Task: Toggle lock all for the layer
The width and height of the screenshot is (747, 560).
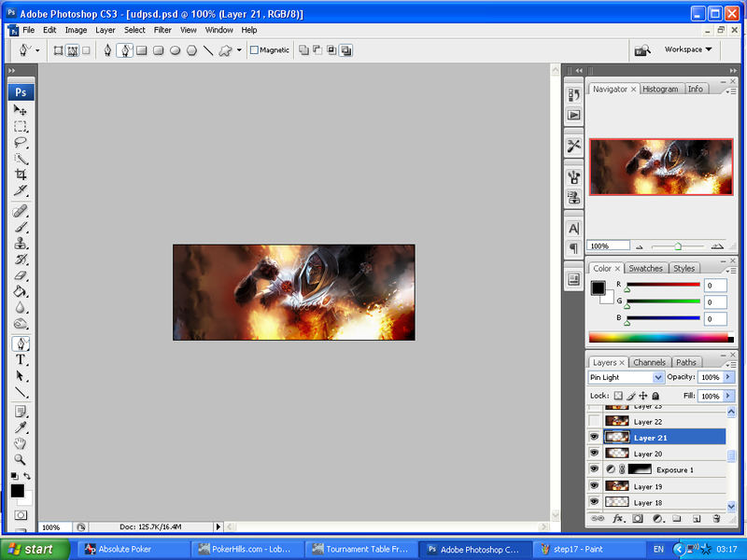Action: [x=655, y=396]
